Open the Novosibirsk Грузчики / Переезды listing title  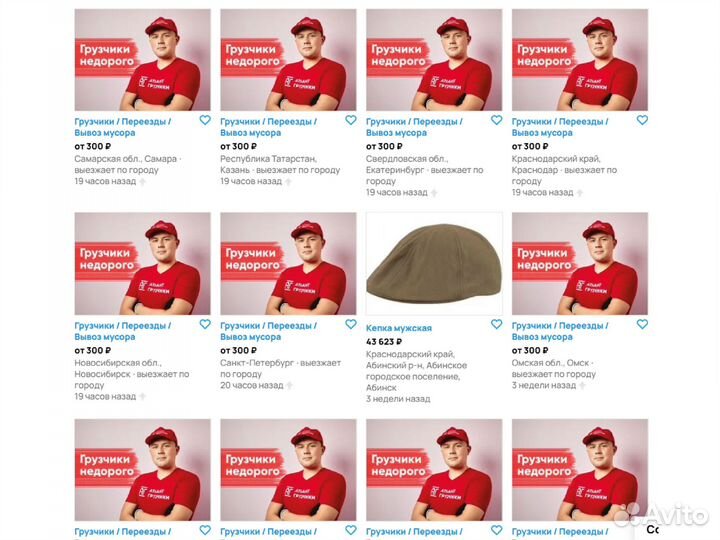tap(123, 331)
